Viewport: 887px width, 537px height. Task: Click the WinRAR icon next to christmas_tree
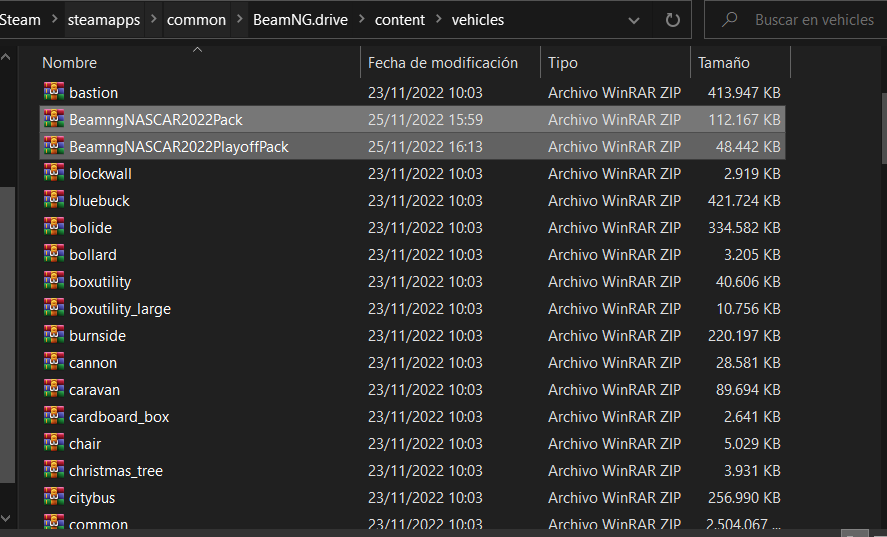(x=54, y=470)
